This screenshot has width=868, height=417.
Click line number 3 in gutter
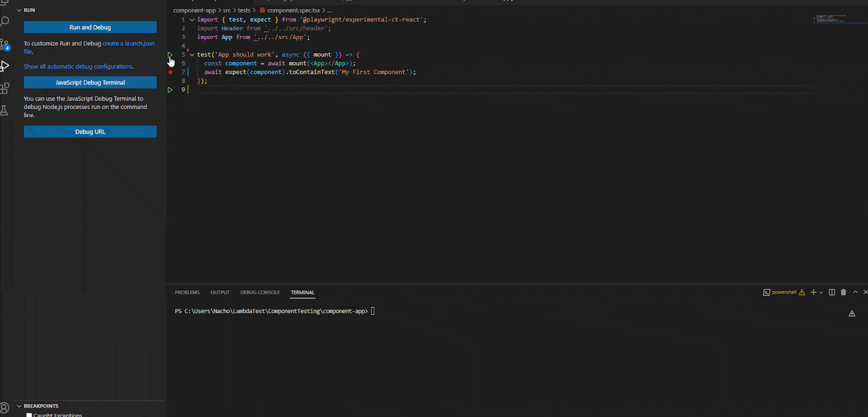click(x=183, y=37)
